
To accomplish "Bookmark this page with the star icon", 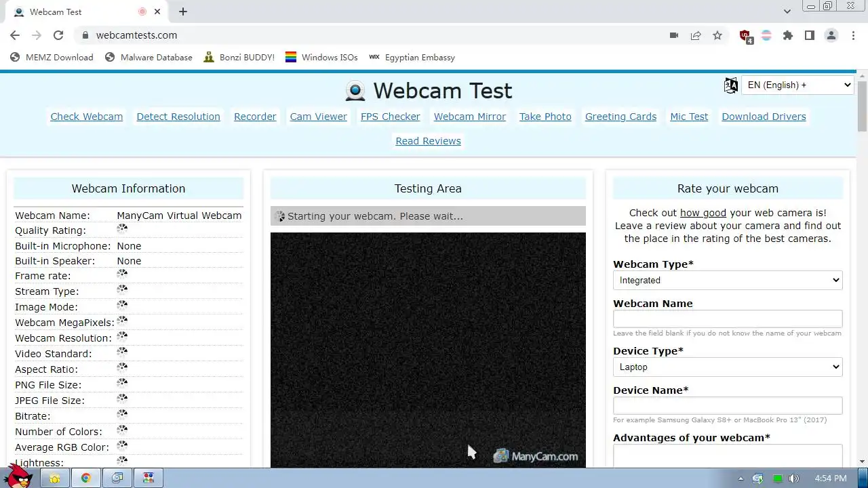I will (x=717, y=35).
